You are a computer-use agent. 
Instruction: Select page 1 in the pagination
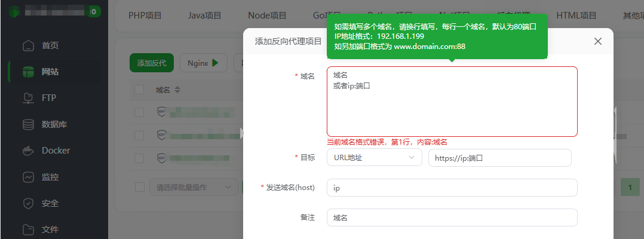click(x=630, y=187)
